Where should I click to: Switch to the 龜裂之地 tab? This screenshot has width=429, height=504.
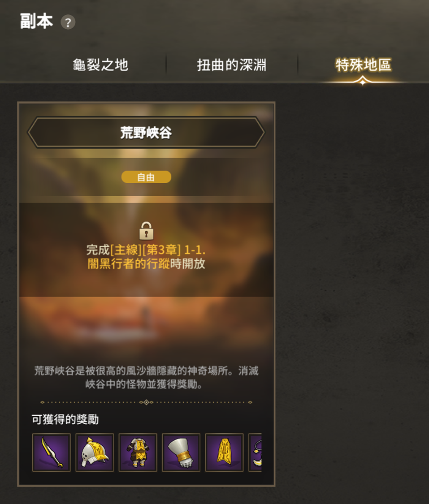click(x=100, y=65)
